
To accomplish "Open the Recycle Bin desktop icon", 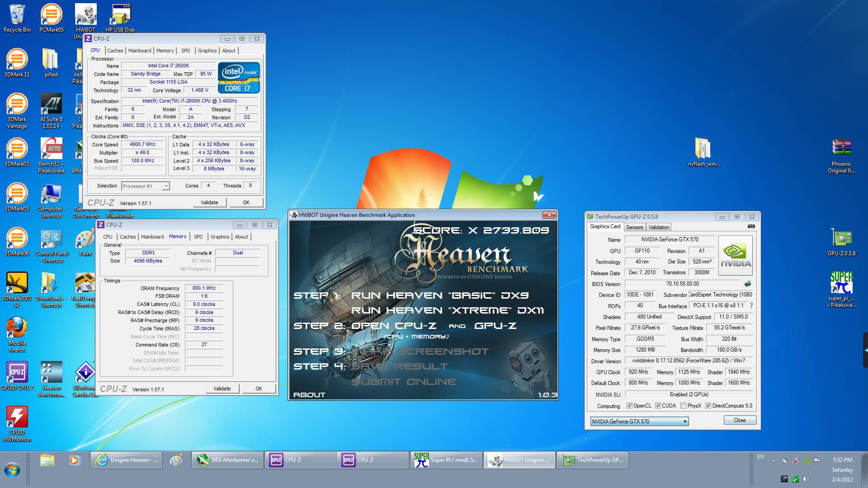I will [17, 18].
